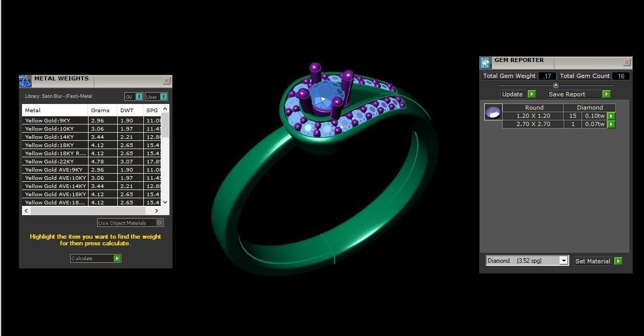Image resolution: width=644 pixels, height=336 pixels.
Task: Click the 2.70 X 2.70 gem size cell
Action: coord(533,124)
